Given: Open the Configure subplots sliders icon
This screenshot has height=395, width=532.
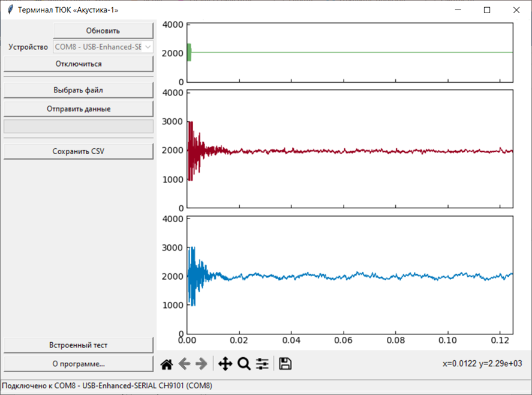Looking at the screenshot, I should [262, 364].
